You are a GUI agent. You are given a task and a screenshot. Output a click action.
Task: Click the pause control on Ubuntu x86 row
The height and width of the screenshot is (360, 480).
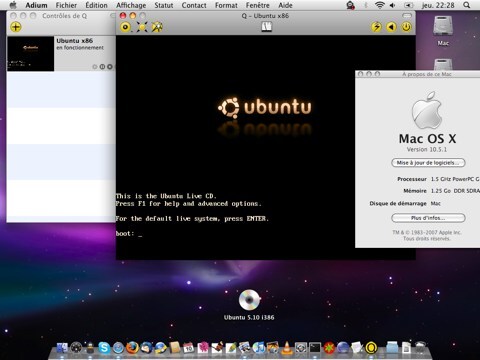102,67
